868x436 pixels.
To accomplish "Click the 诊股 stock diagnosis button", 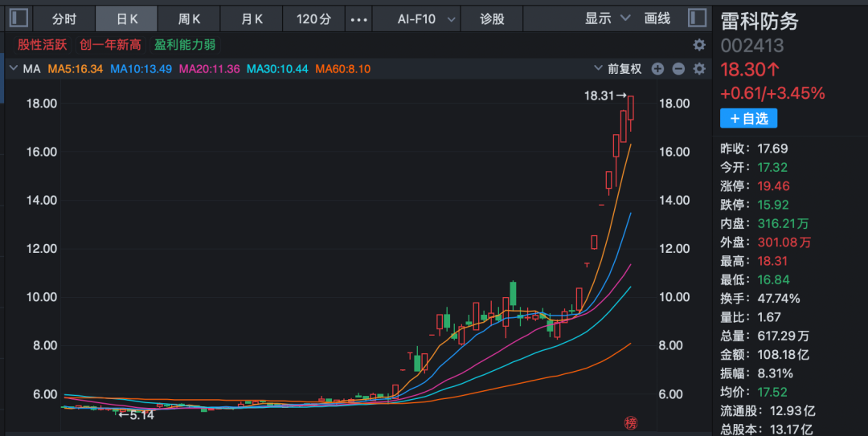I will (x=493, y=18).
